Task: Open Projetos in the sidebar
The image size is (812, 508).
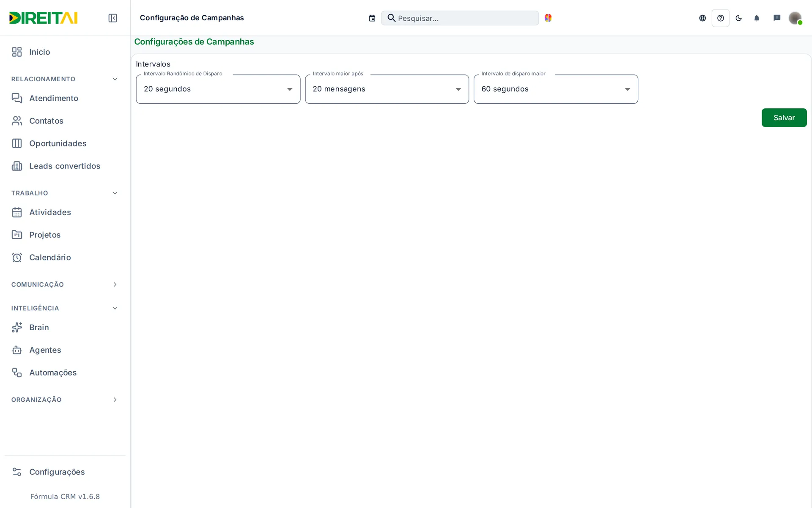Action: 65,235
